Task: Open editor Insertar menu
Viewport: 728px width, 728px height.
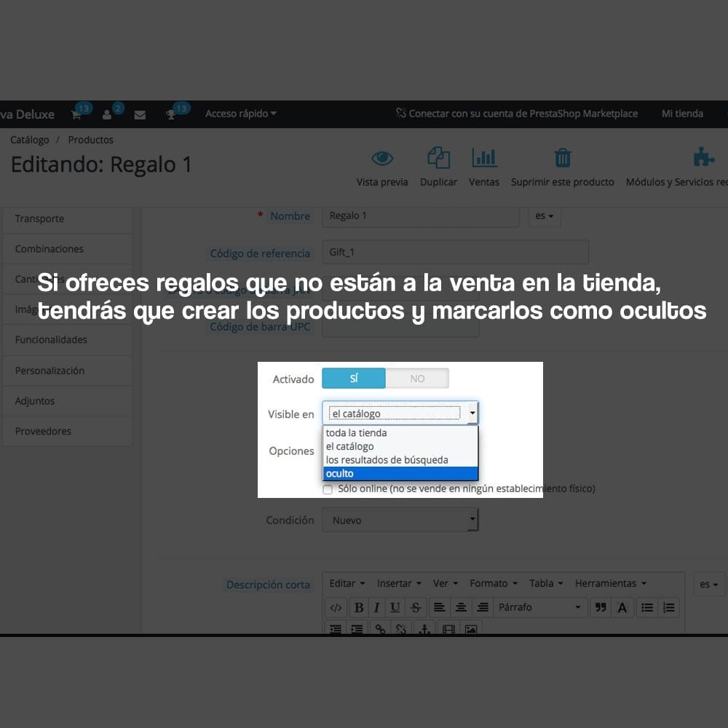Action: (x=399, y=583)
